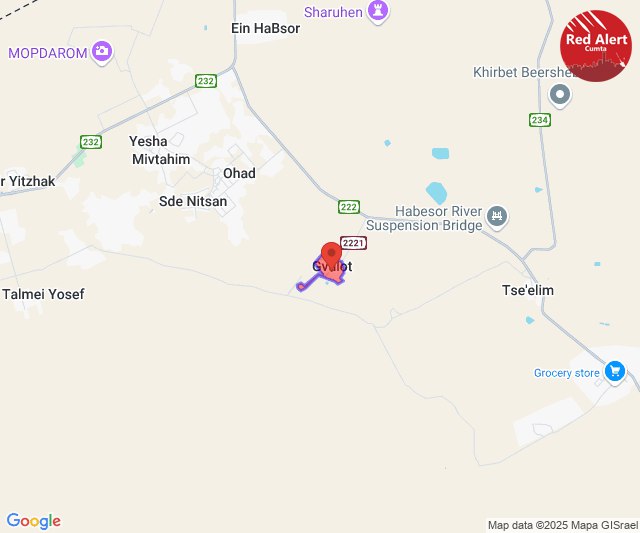
Task: Click the Sde Nitsan place label
Action: click(193, 201)
